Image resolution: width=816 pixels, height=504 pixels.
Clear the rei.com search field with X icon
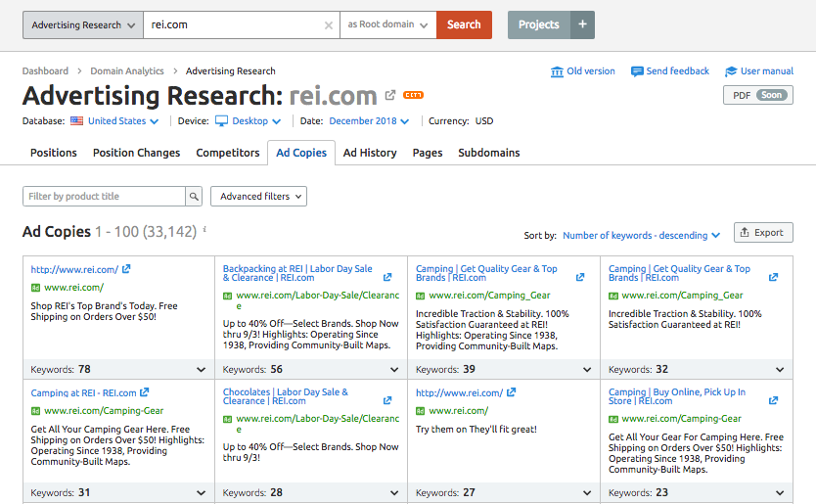click(x=328, y=25)
